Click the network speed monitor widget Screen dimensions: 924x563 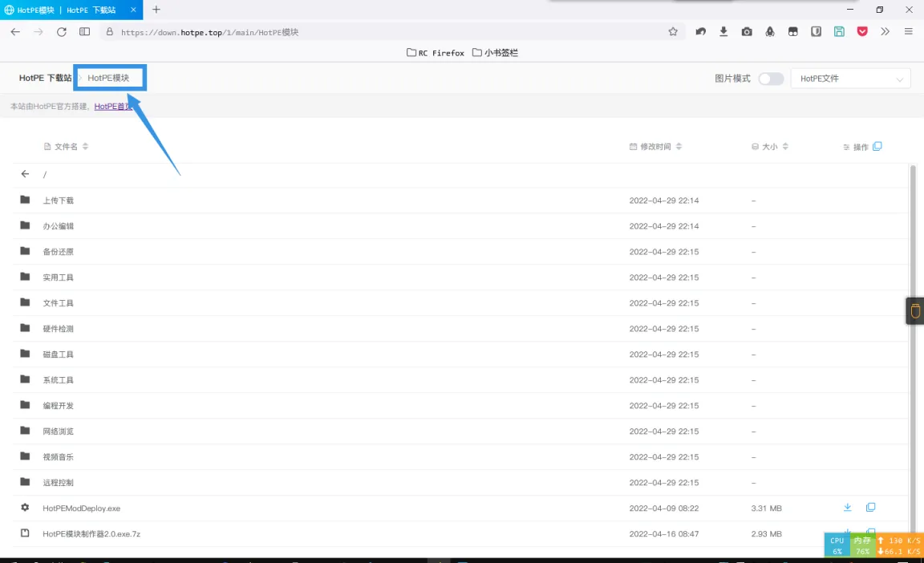(899, 545)
